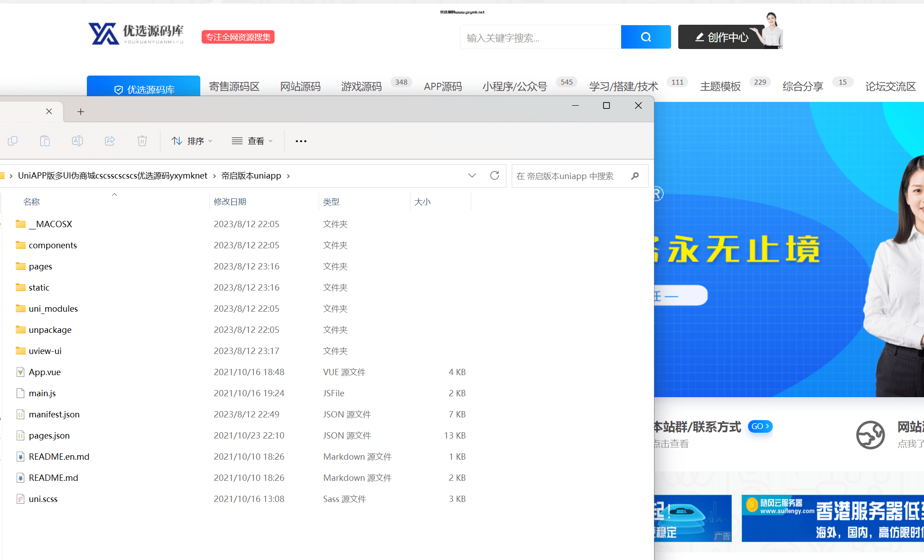Click the globe icon on the webpage

pos(870,435)
